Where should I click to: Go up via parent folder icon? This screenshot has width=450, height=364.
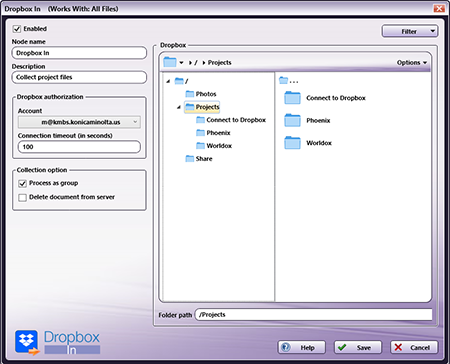[284, 80]
